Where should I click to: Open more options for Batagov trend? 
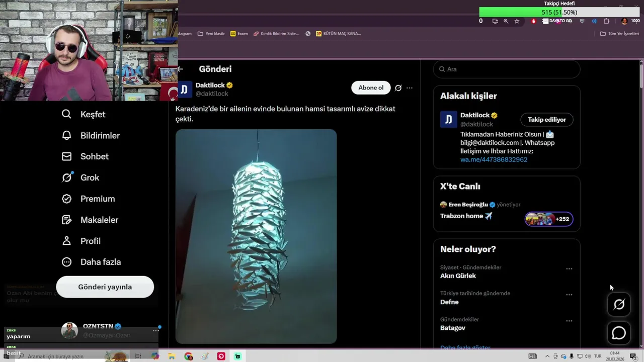[569, 321]
